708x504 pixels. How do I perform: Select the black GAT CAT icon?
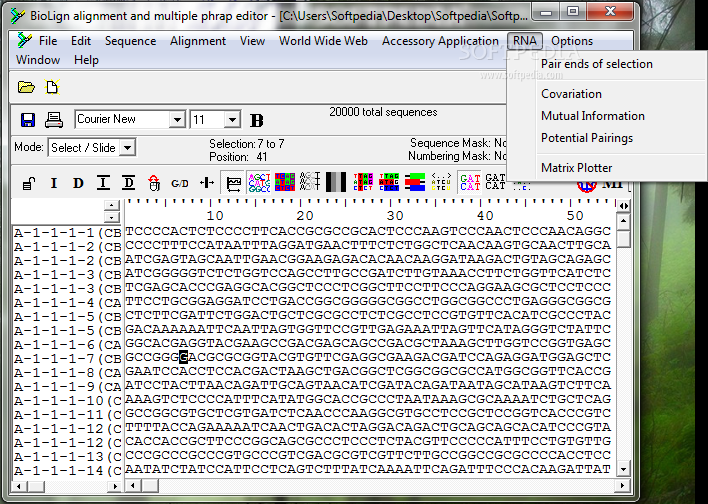point(495,182)
